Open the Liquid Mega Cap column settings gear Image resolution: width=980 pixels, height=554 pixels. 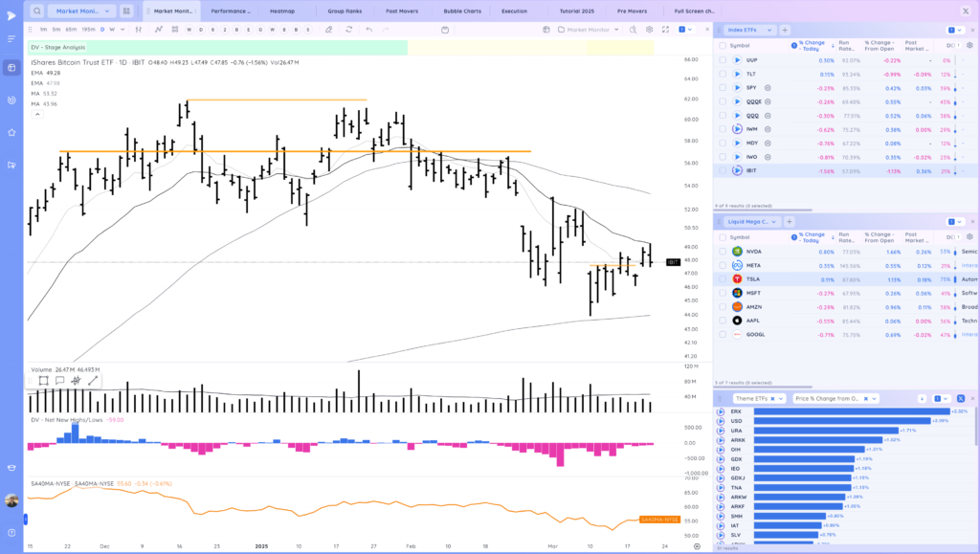point(969,237)
